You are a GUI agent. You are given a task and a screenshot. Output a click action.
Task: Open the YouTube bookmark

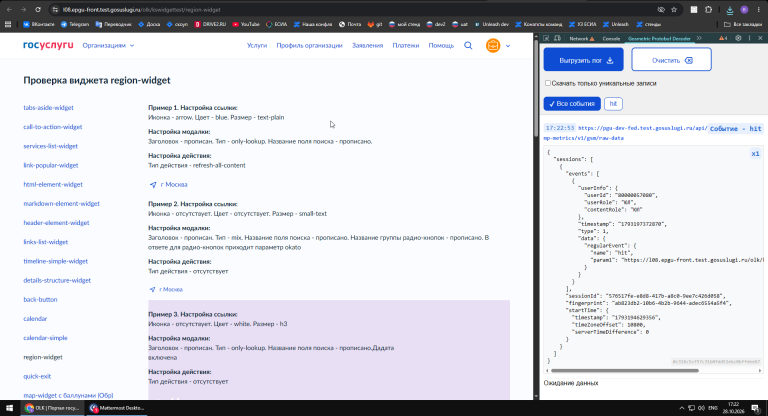[x=246, y=24]
